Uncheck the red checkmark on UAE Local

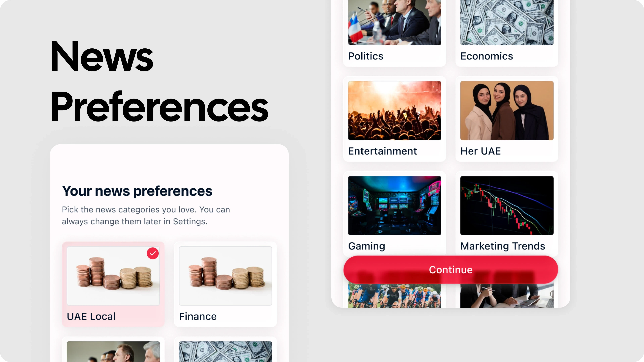click(152, 253)
